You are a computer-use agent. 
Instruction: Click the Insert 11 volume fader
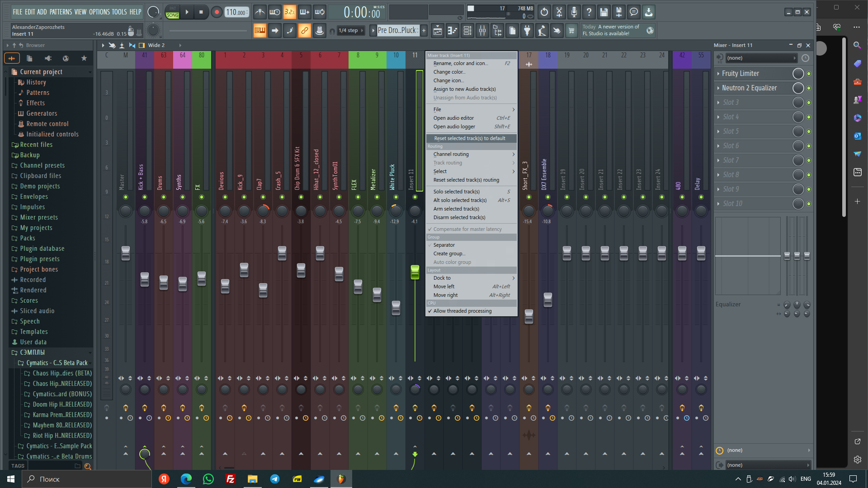coord(415,272)
